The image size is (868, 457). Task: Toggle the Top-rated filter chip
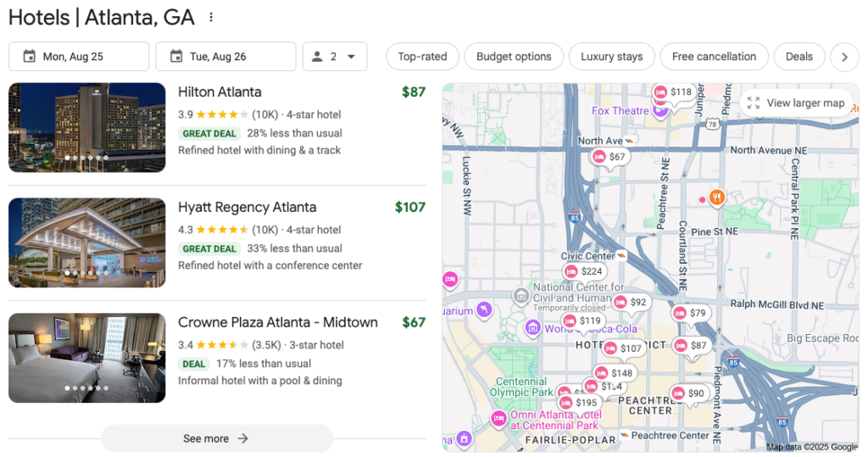point(422,57)
